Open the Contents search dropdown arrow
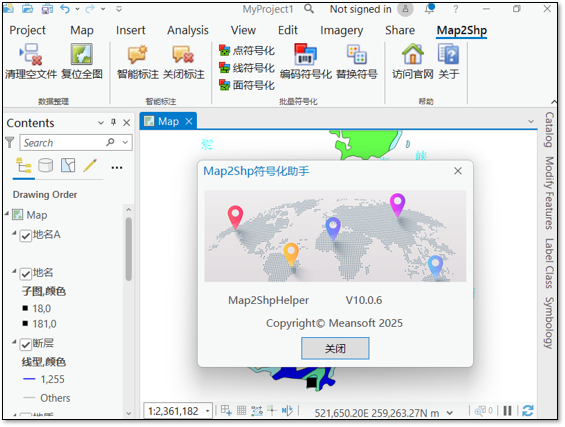Screen dimensions: 565x427 tap(125, 142)
